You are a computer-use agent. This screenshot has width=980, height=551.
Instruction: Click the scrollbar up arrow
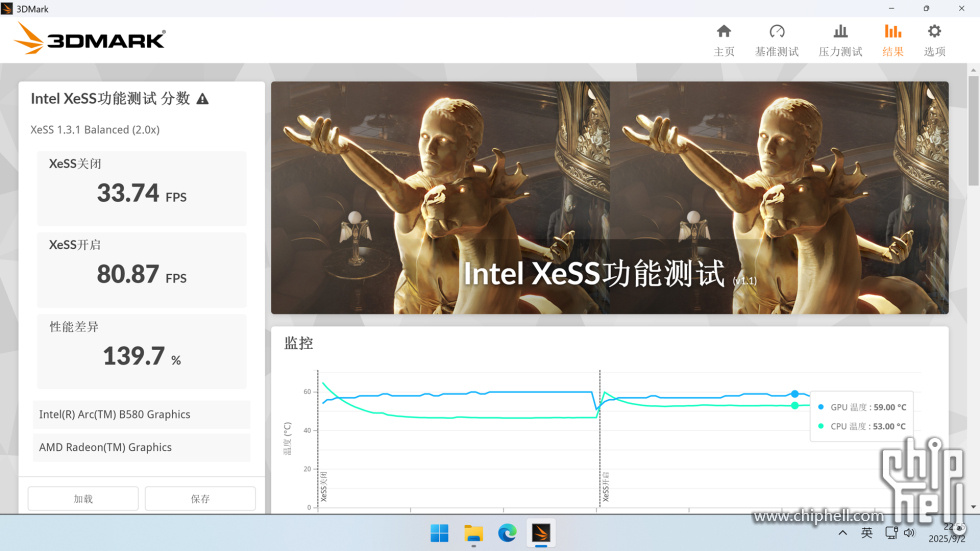tap(973, 70)
